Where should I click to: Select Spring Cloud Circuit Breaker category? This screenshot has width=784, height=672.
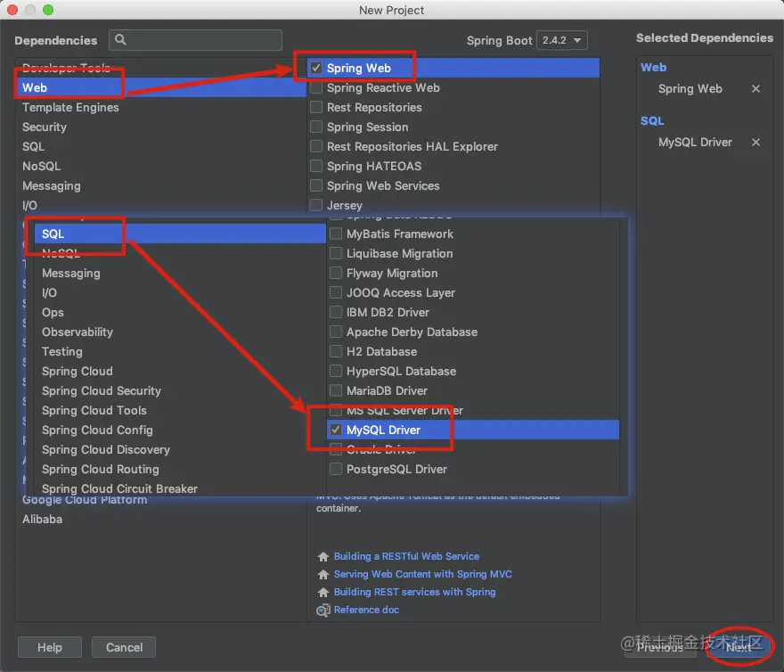[119, 488]
